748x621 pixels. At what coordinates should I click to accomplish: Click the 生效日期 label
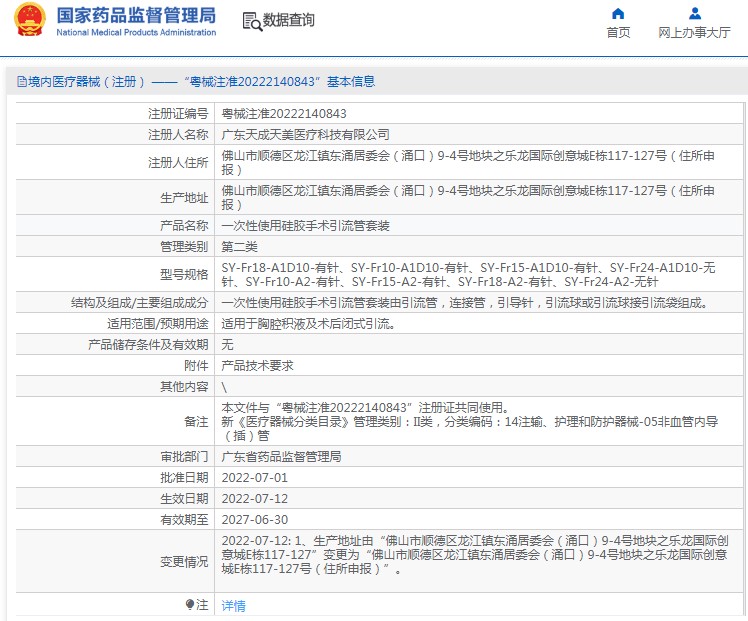tap(184, 499)
